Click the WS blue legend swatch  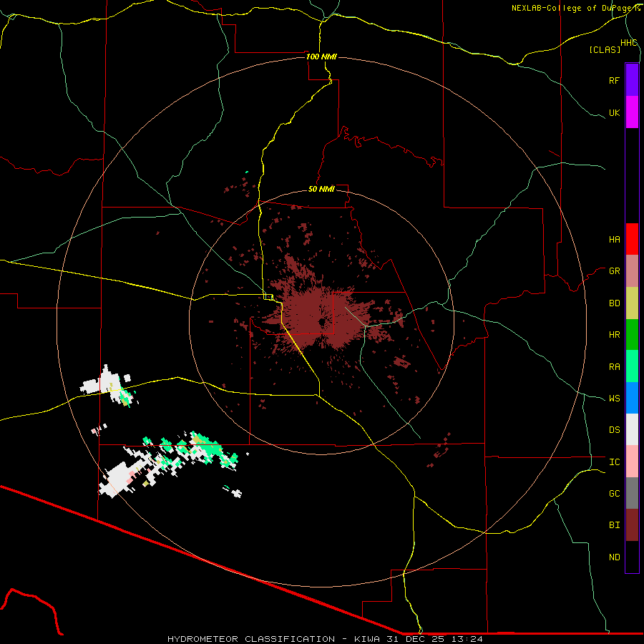(x=632, y=398)
